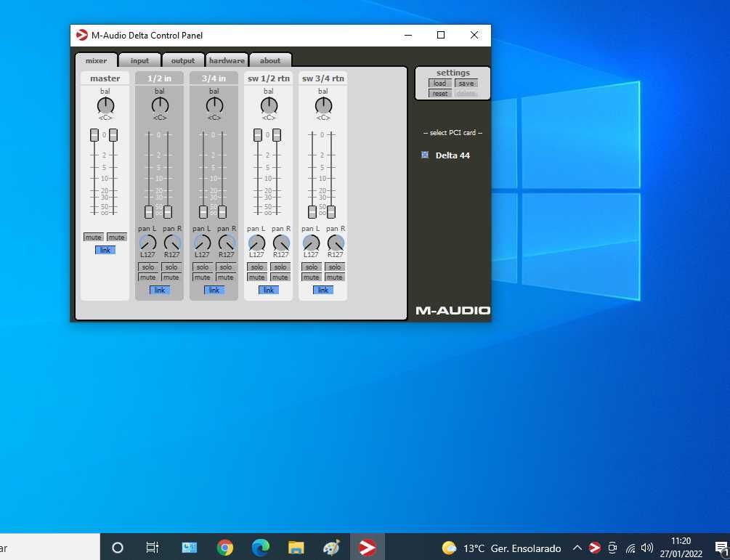Switch to the mixer tab
Screen dimensions: 730x560
97,60
